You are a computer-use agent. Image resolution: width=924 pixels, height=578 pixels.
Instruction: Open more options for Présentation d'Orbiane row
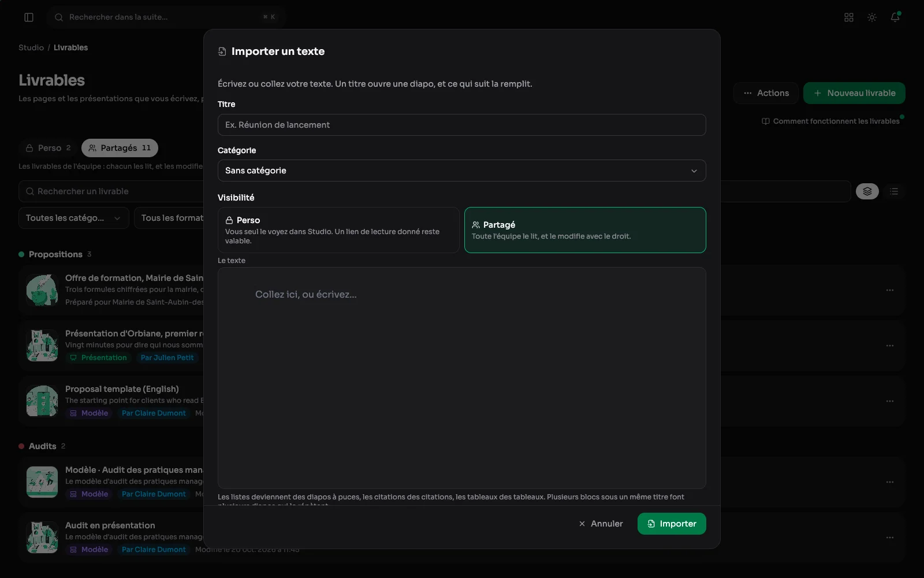(890, 346)
